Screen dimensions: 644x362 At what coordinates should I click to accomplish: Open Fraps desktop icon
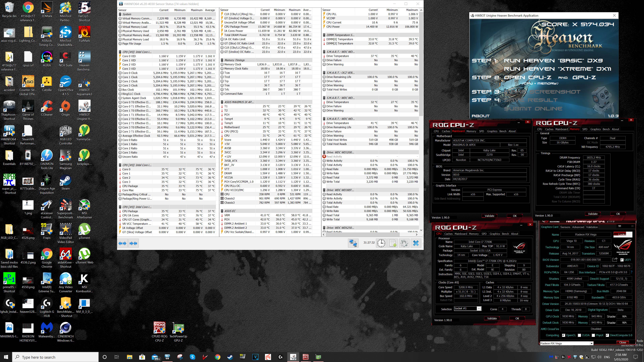pos(47,232)
